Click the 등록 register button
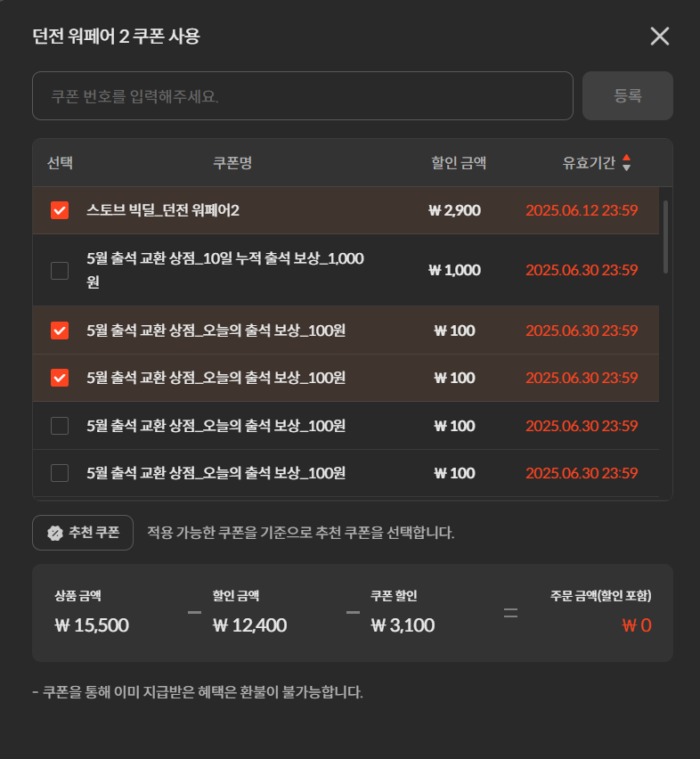The image size is (700, 759). [628, 96]
